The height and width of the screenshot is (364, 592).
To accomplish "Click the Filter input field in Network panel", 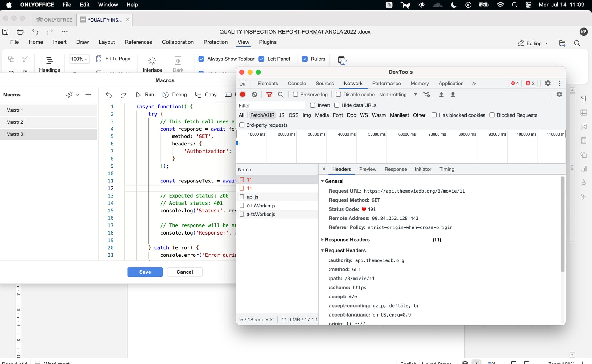I will [271, 105].
